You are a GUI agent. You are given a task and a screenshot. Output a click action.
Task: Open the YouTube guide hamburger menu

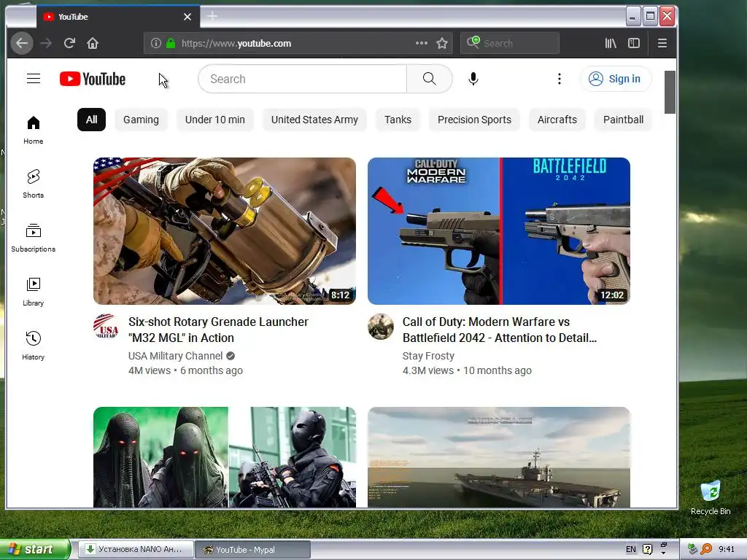coord(34,79)
